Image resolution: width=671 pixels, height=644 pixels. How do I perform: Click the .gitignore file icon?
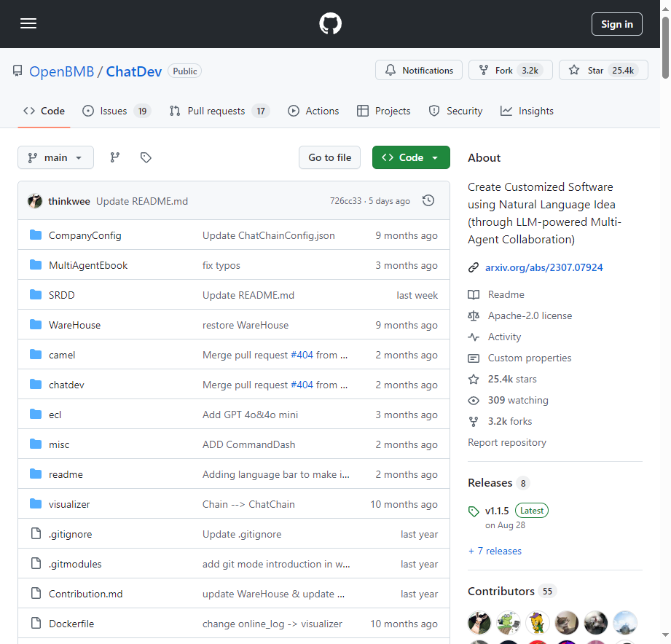(36, 533)
